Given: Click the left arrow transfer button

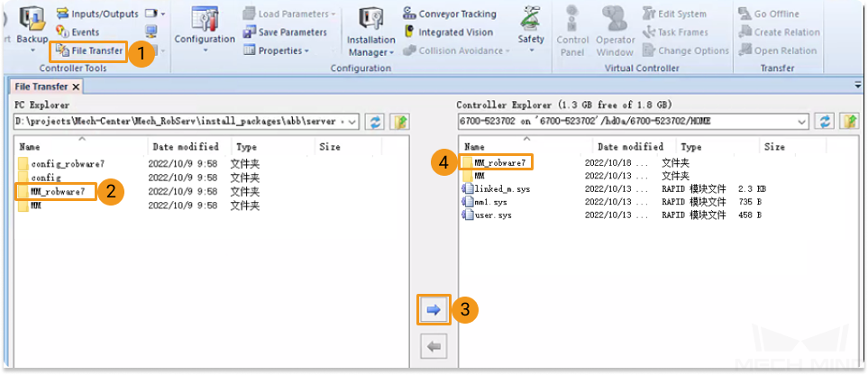Looking at the screenshot, I should (434, 347).
